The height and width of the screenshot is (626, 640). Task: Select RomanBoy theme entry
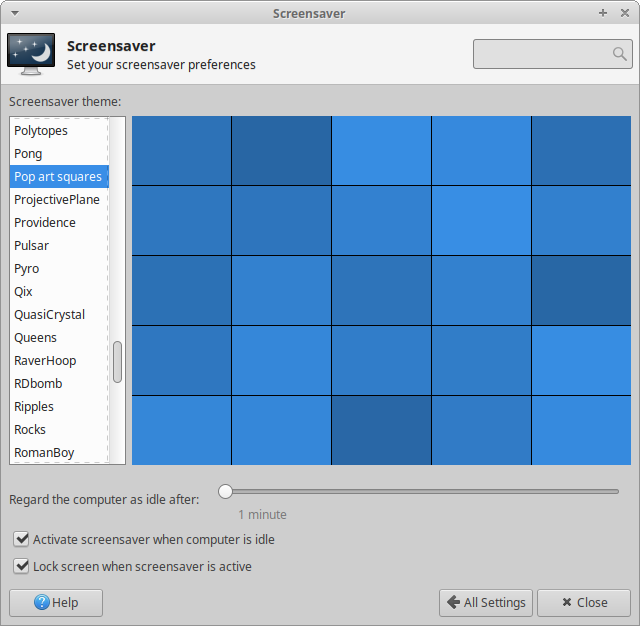59,453
